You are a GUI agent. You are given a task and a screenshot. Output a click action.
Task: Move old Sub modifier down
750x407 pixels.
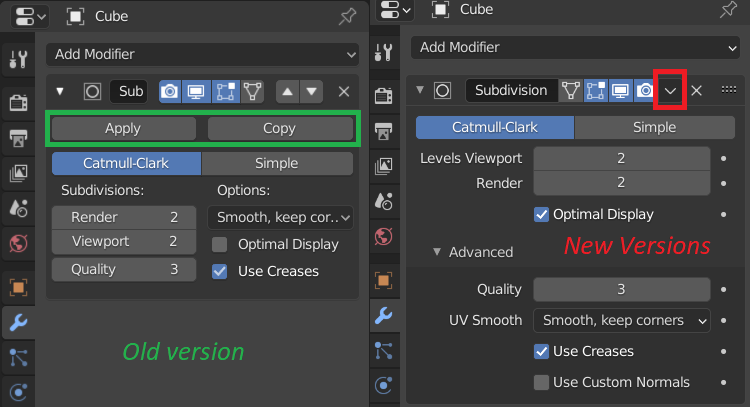[x=311, y=91]
